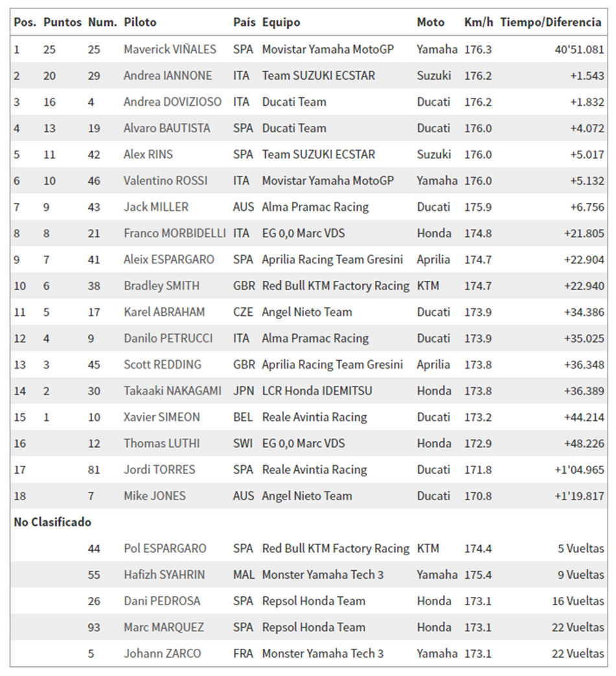Click the Pos. column header
Viewport: 616px width, 676px height.
(25, 23)
